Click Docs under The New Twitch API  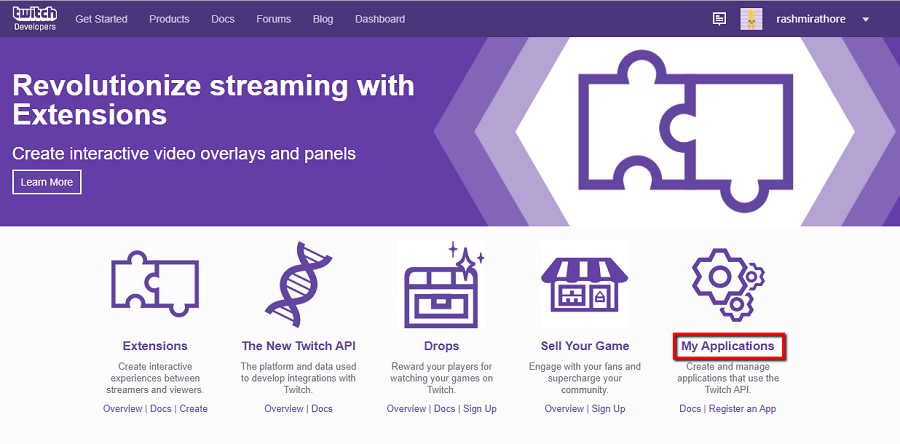322,408
